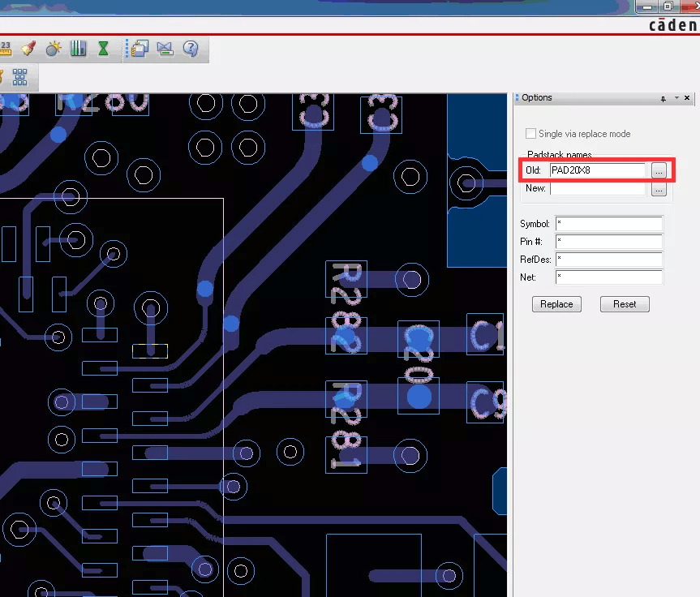Enable Single via replace mode
This screenshot has height=597, width=700.
click(x=531, y=134)
